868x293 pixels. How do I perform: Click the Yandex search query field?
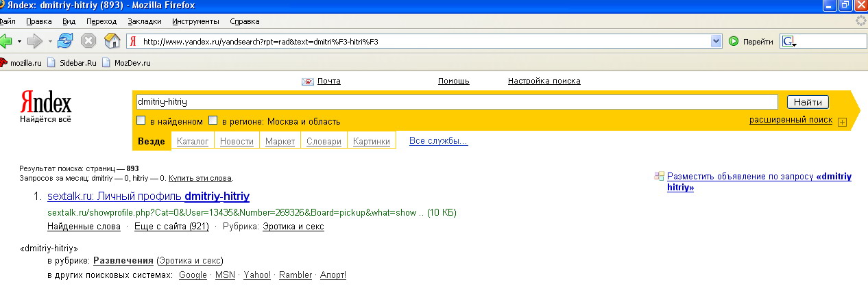click(456, 102)
